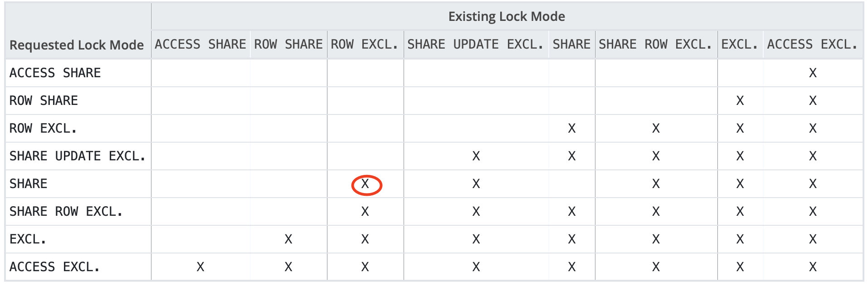Select ACCESS SHARE column header
This screenshot has height=288, width=868.
coord(200,45)
